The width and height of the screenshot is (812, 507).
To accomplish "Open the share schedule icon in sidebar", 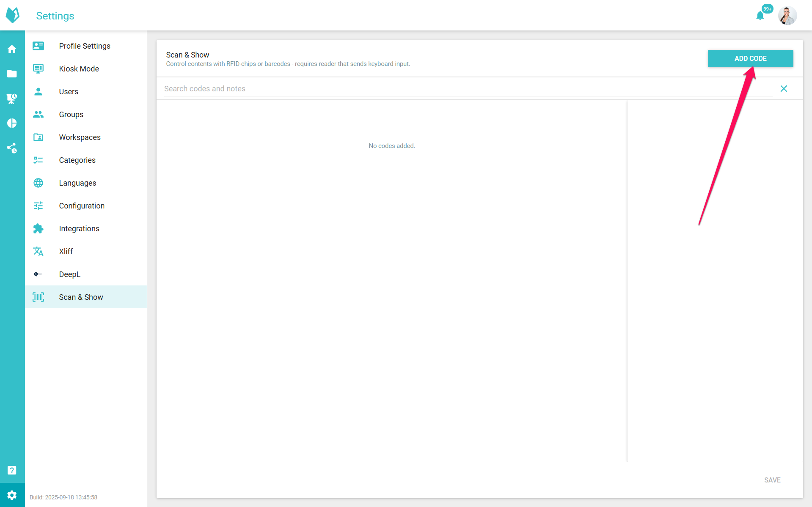I will pos(12,148).
